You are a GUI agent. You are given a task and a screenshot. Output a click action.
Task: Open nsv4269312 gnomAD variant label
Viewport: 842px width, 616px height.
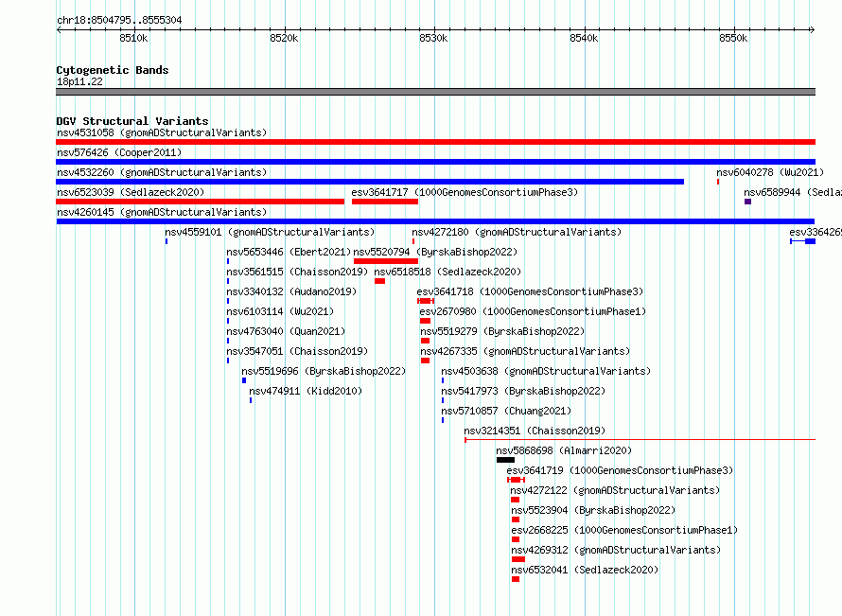(616, 550)
